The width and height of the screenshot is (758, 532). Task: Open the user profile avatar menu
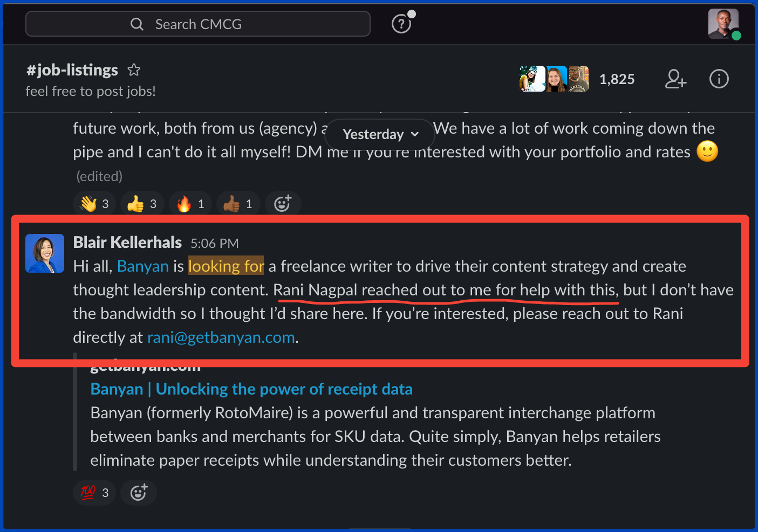723,24
